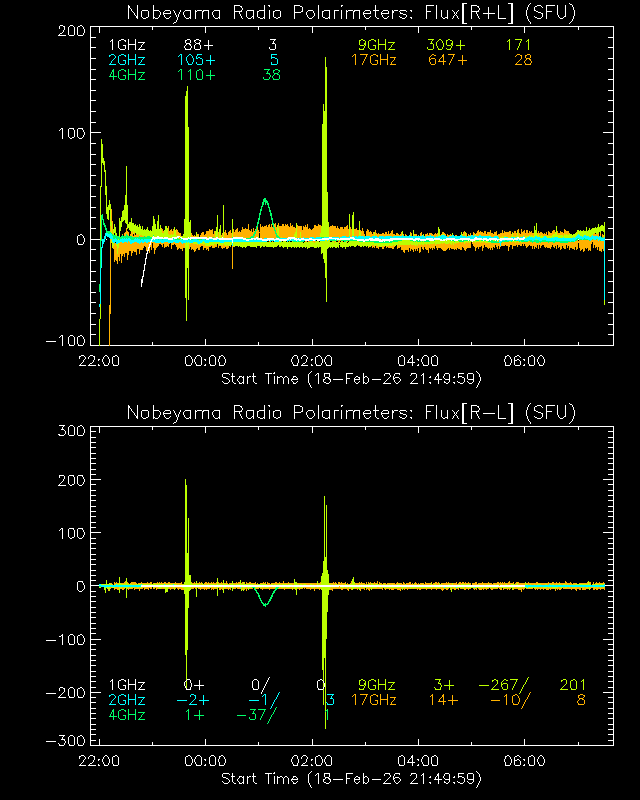Select the 2GHz cyan legend label in top plot
This screenshot has width=640, height=800.
click(x=126, y=60)
